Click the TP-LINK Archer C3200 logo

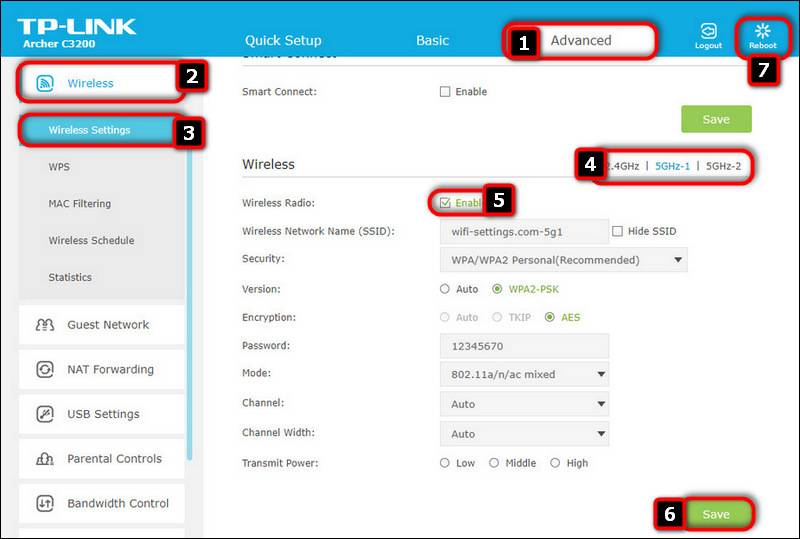pos(77,33)
